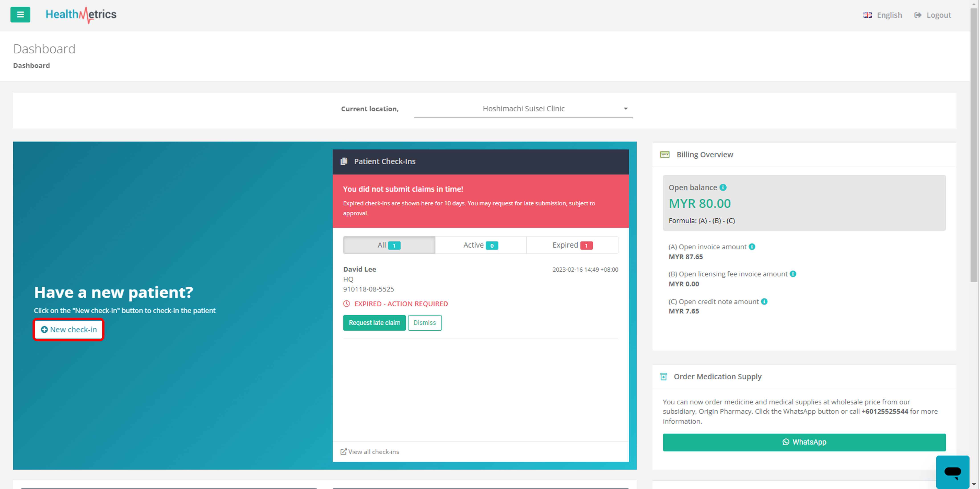Click Open credit note info icon
Viewport: 980px width, 489px height.
click(x=764, y=301)
